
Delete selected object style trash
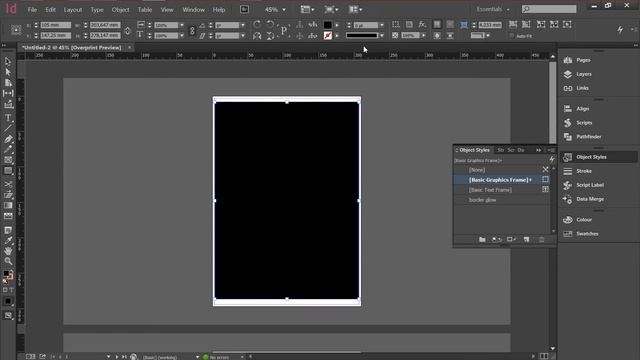541,240
